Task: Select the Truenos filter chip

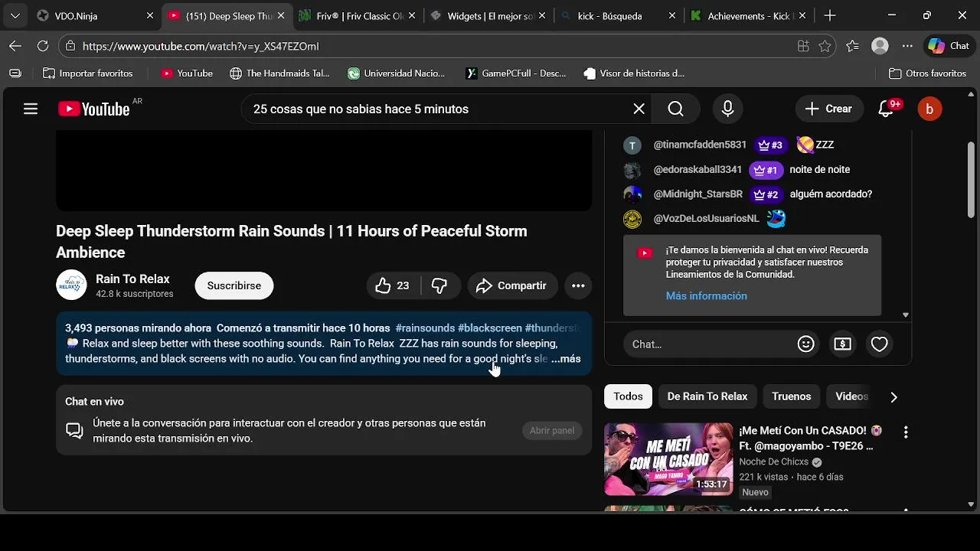Action: coord(791,396)
